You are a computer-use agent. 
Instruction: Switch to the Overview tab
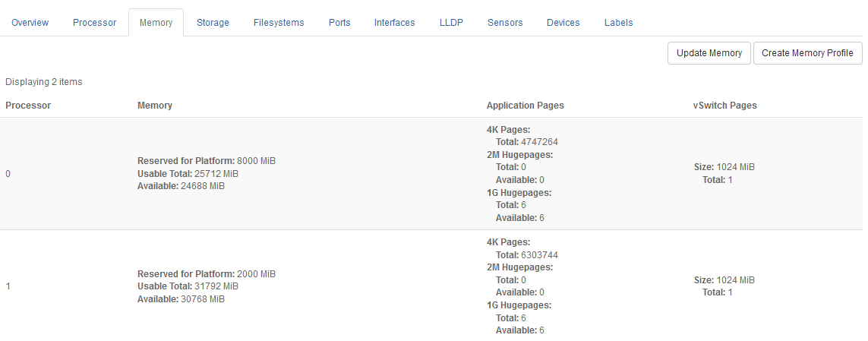30,23
